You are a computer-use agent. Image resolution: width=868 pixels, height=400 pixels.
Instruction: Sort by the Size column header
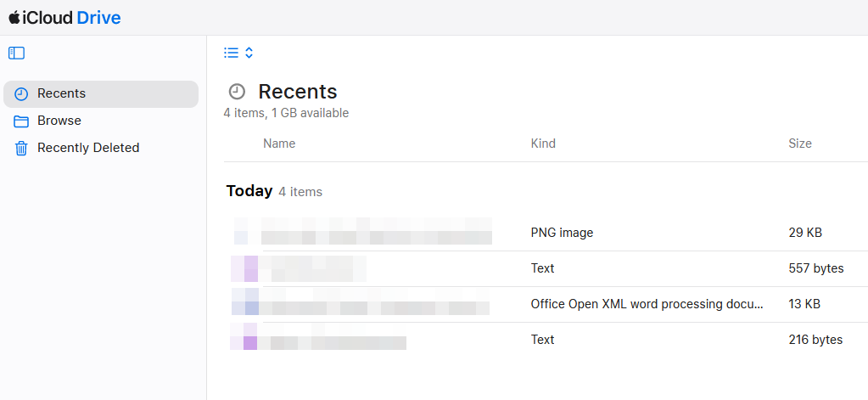pyautogui.click(x=800, y=144)
